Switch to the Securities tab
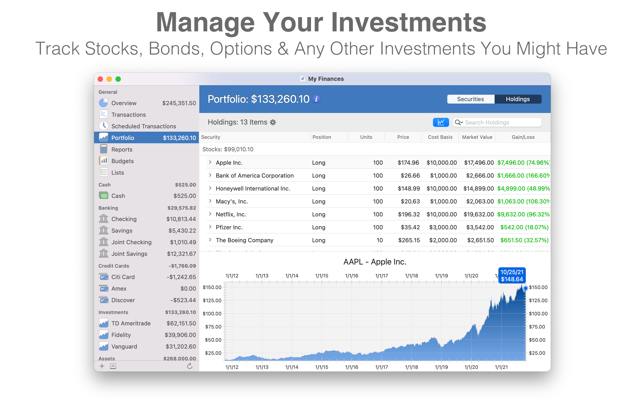This screenshot has width=643, height=402. point(471,99)
